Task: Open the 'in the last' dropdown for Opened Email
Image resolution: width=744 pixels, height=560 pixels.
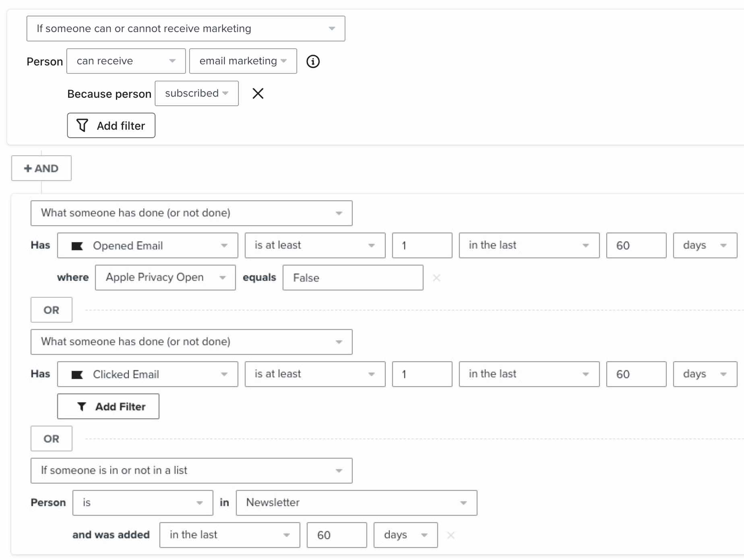Action: click(529, 245)
